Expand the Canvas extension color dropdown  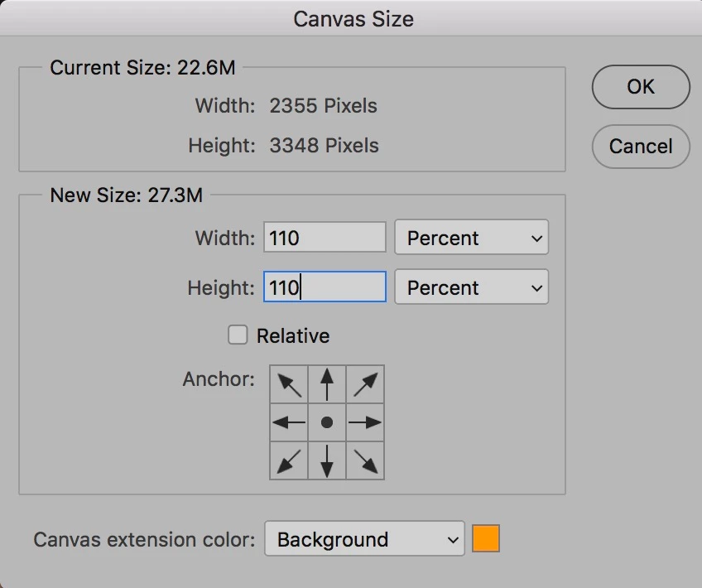364,540
